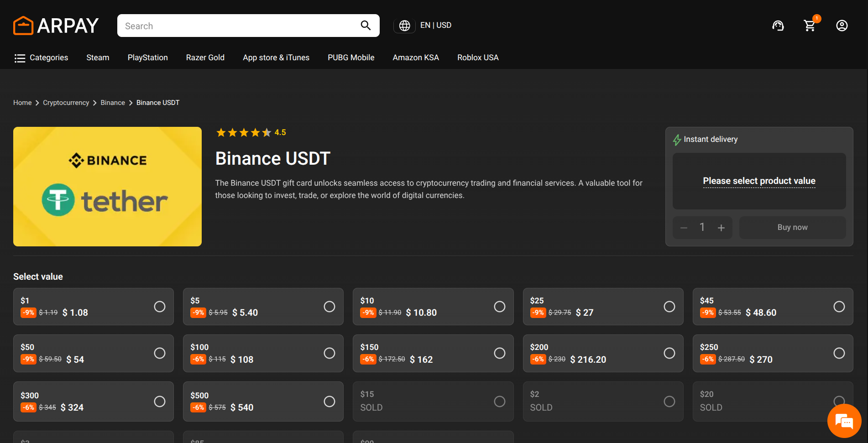Select the $500 value option
The width and height of the screenshot is (868, 443).
coord(263,401)
